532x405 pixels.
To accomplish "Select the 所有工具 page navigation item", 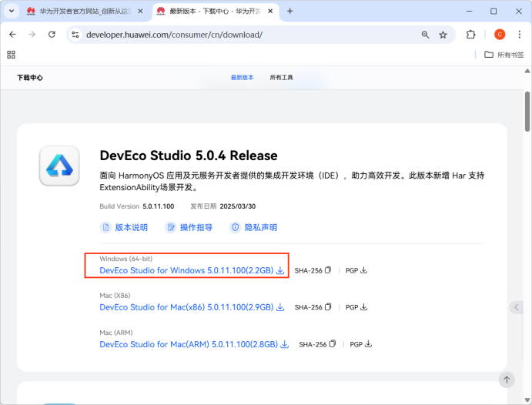I will coord(281,78).
